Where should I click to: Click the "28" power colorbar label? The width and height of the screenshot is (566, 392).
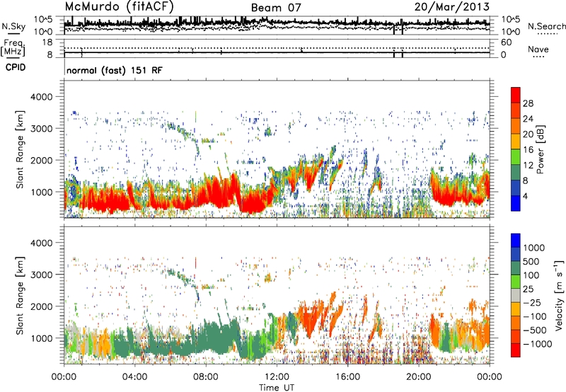tap(528, 103)
